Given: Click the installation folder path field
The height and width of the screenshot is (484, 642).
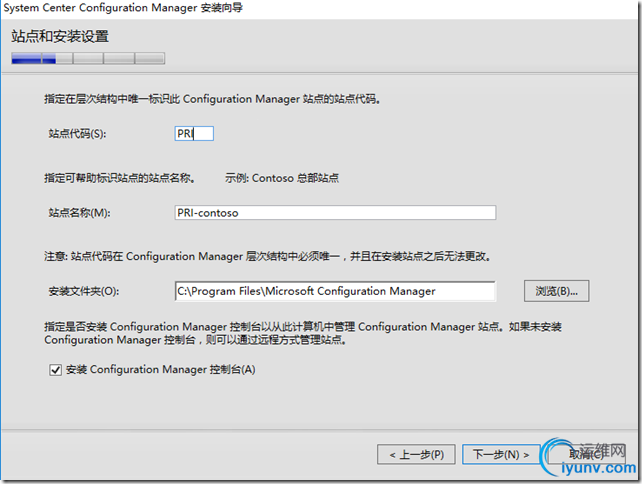Looking at the screenshot, I should (335, 291).
